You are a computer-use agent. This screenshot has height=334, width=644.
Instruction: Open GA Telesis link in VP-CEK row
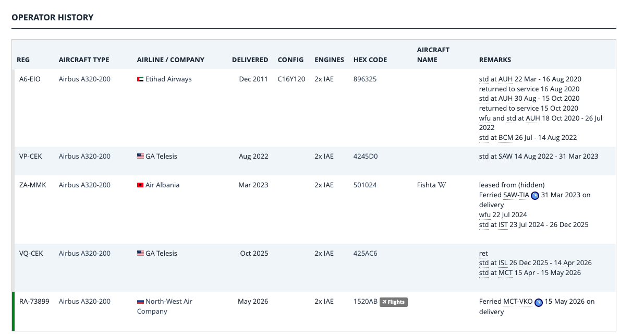pos(161,156)
